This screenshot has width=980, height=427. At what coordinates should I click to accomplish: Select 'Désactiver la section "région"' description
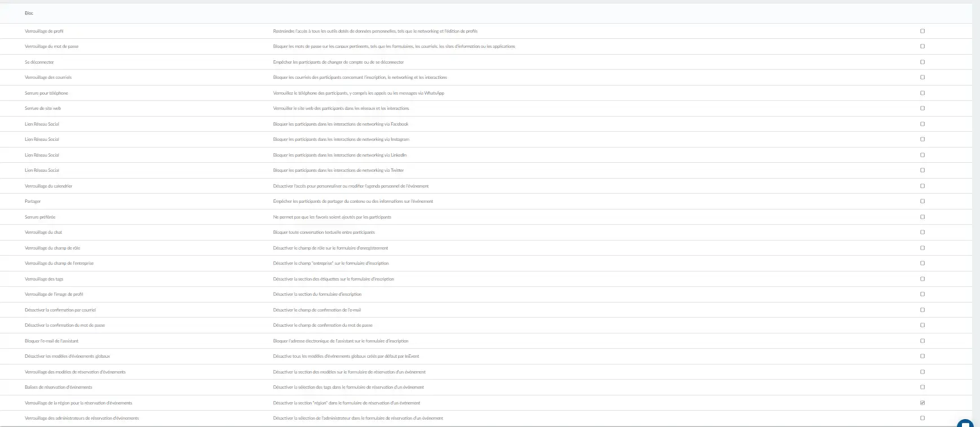point(347,403)
